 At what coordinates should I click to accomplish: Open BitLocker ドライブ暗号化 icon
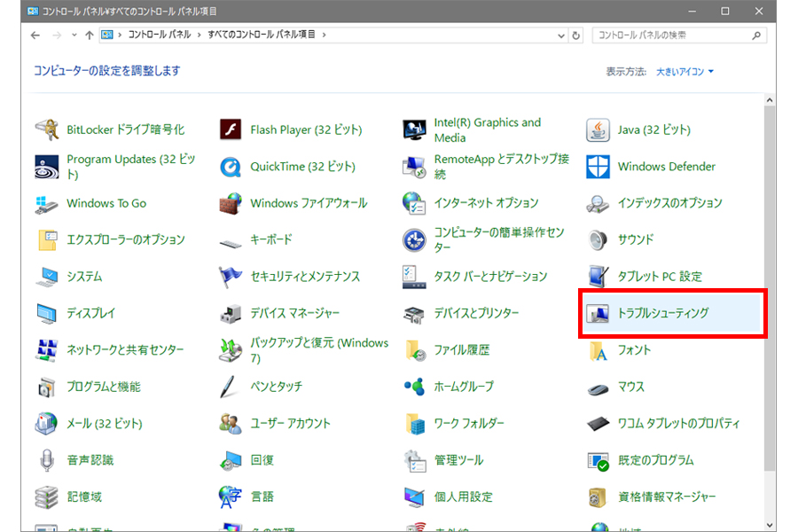coord(47,129)
